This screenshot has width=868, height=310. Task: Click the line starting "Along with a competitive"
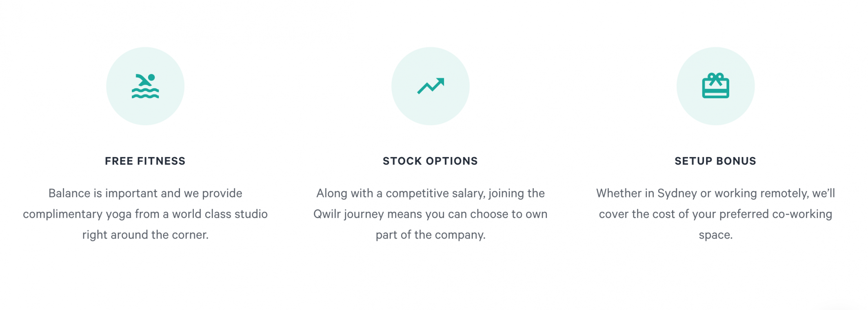pyautogui.click(x=431, y=193)
